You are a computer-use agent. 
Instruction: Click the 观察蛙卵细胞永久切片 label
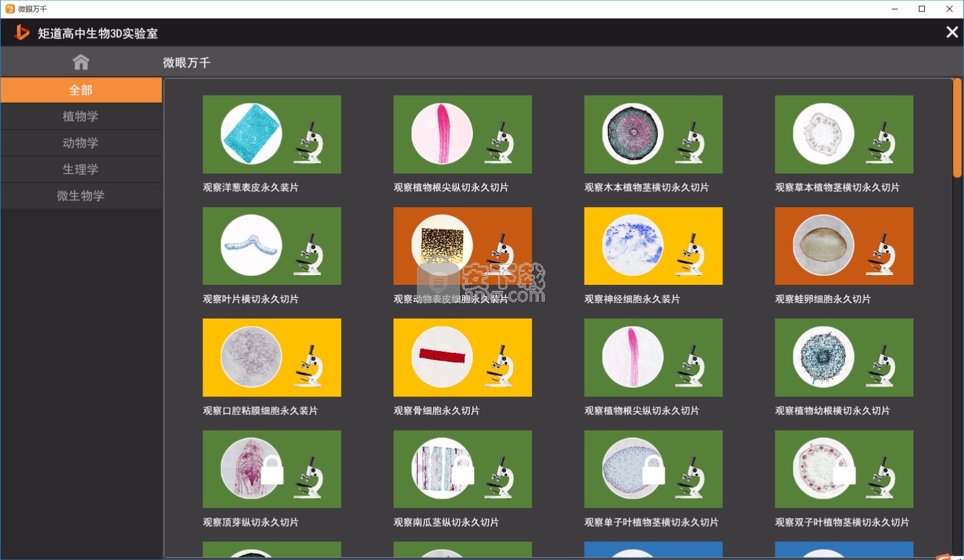[822, 299]
